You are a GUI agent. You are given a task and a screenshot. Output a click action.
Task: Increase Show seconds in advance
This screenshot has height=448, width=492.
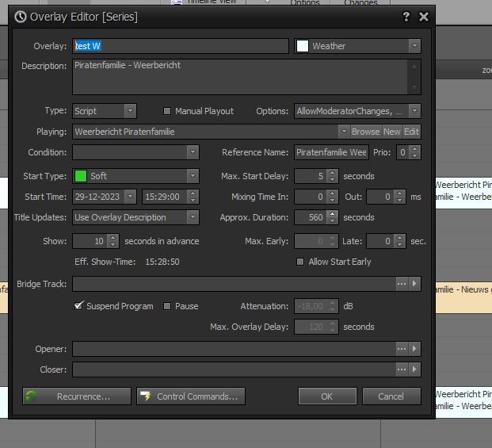pos(113,238)
